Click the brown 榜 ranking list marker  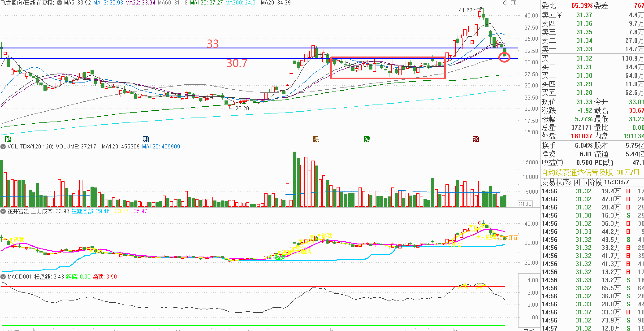point(316,139)
